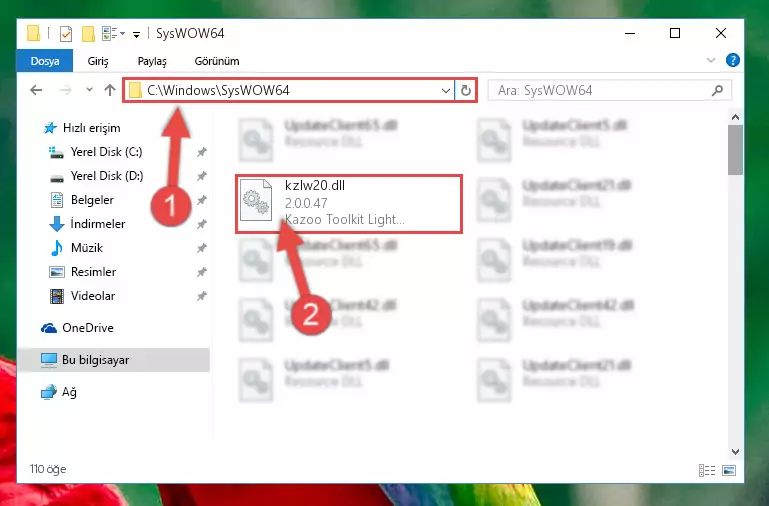Unpin Yerel Disk (C:) pin icon
769x506 pixels.
tap(202, 152)
